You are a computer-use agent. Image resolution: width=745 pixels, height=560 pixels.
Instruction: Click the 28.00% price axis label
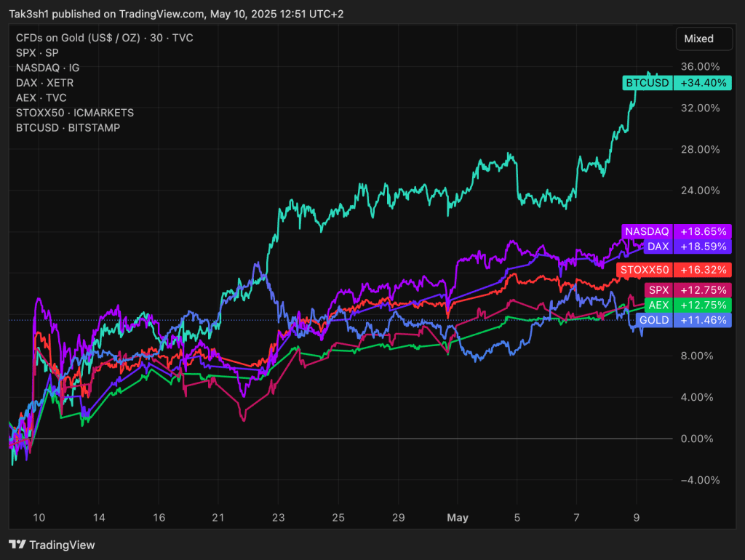coord(700,149)
